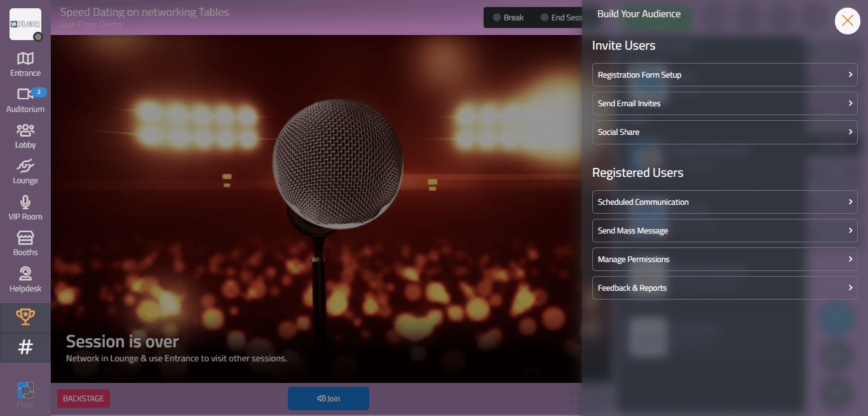868x416 pixels.
Task: Expand the Send Email Invites section
Action: coord(724,103)
